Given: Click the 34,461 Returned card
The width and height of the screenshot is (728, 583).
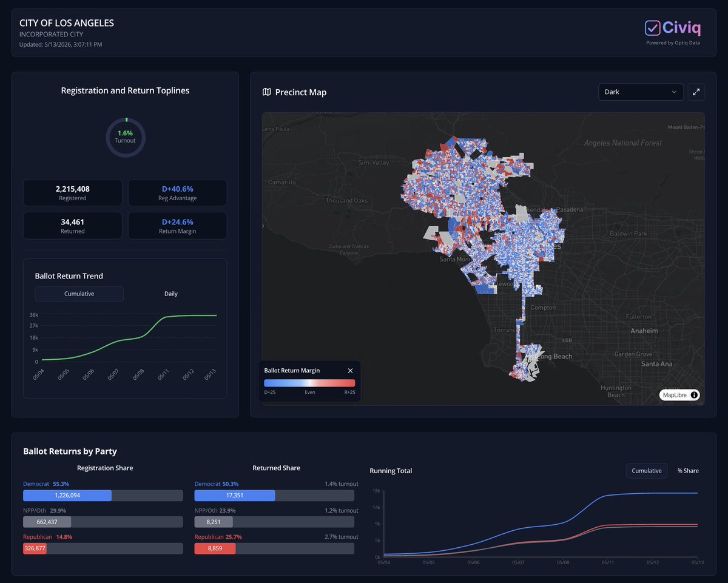Looking at the screenshot, I should click(x=73, y=225).
